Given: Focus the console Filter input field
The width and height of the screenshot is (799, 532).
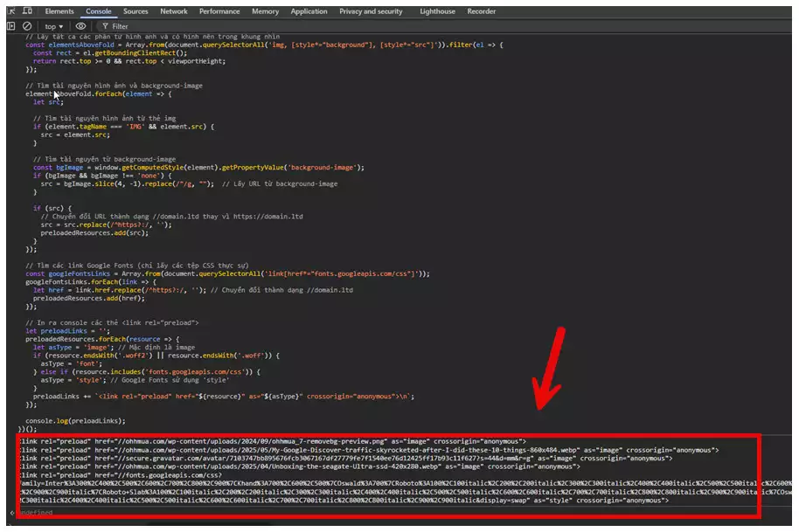Looking at the screenshot, I should 120,26.
